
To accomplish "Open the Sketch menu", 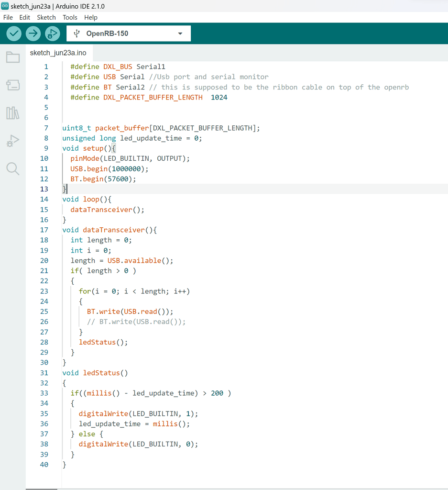I will pyautogui.click(x=46, y=17).
